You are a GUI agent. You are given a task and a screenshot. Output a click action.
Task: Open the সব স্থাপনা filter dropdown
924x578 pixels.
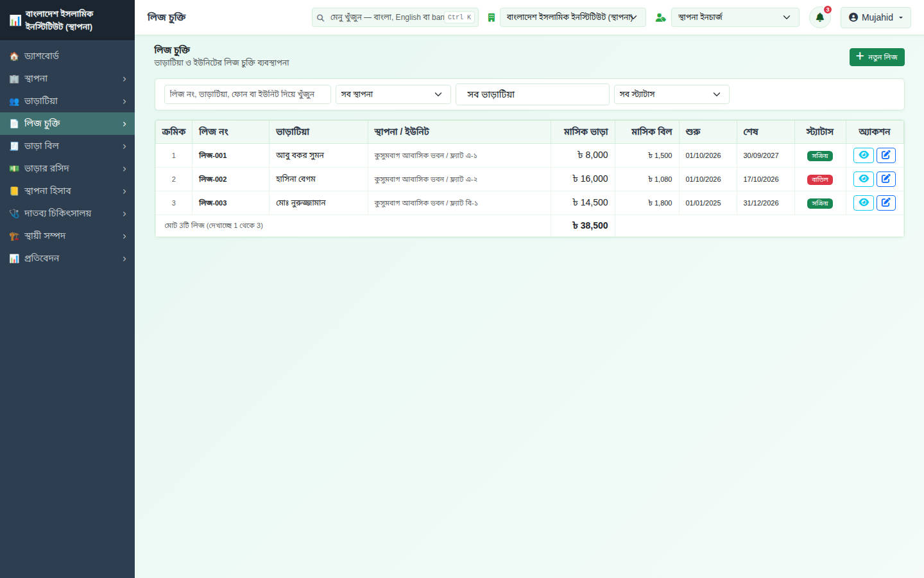coord(393,94)
